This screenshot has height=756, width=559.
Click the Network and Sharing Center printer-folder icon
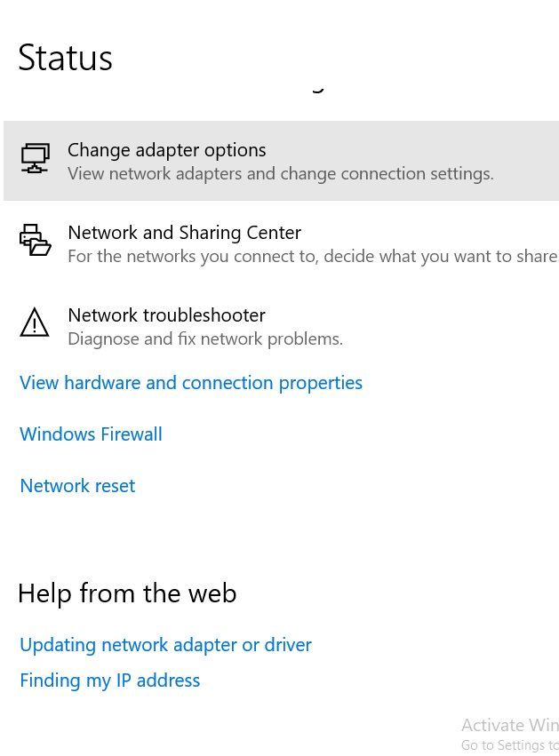36,240
